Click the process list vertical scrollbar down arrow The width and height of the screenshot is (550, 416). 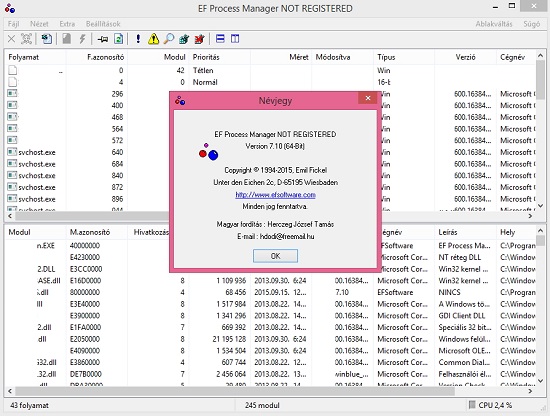[x=541, y=206]
